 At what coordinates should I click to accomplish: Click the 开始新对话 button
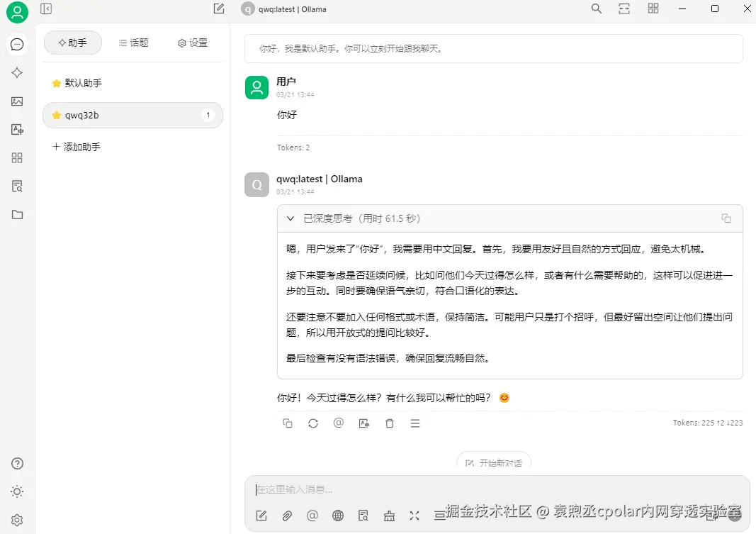[494, 462]
